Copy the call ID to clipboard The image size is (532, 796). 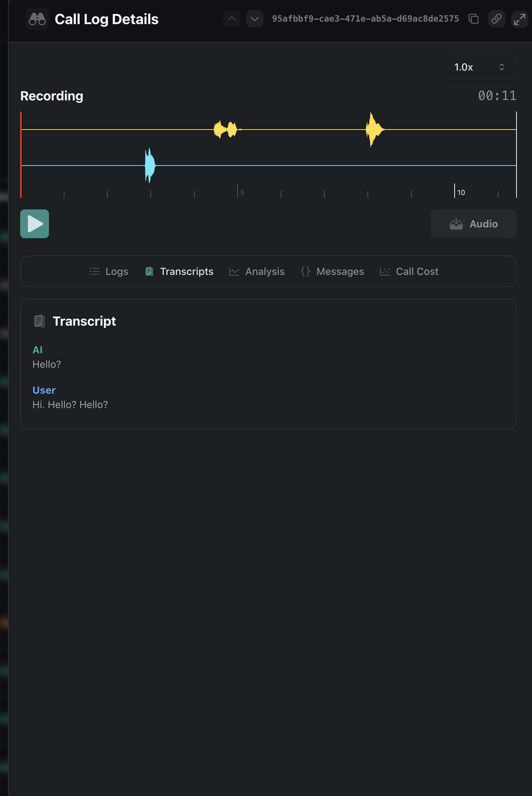(474, 19)
